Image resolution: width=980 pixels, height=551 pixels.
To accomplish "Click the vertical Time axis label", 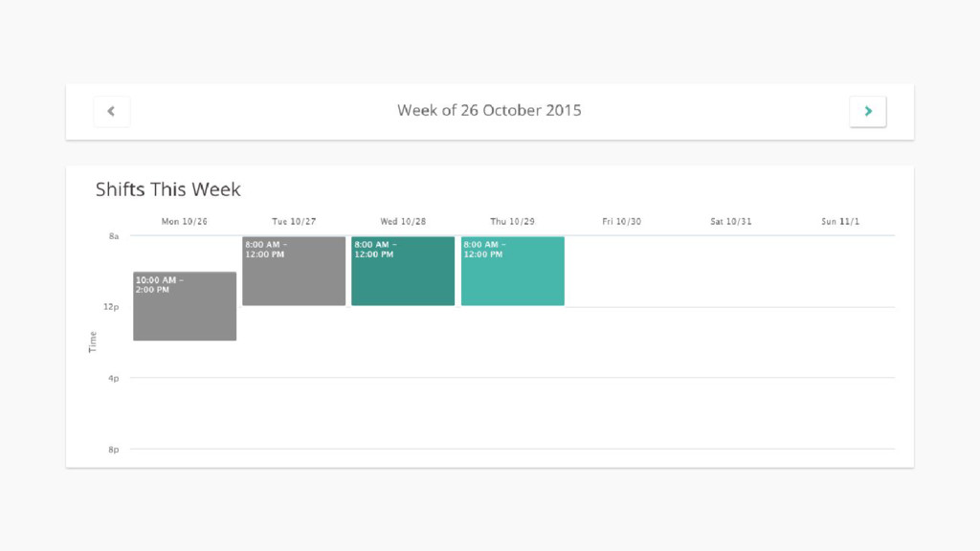I will click(93, 342).
